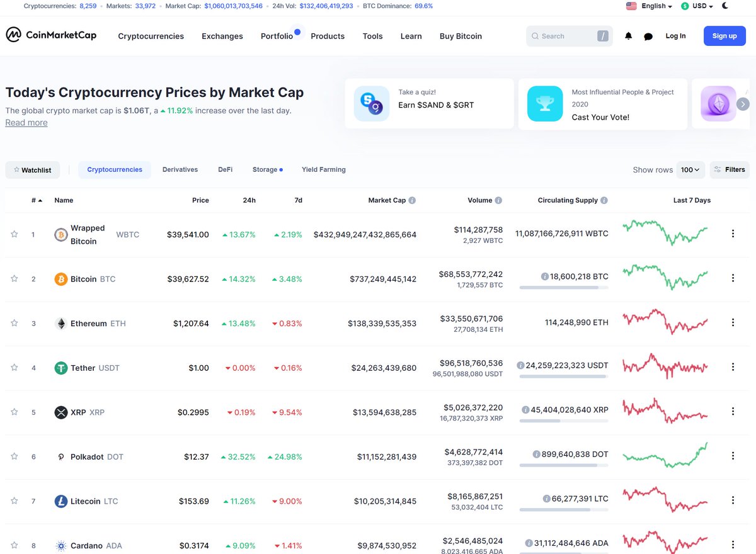Toggle the watchlist star for Polkadot

pos(14,456)
